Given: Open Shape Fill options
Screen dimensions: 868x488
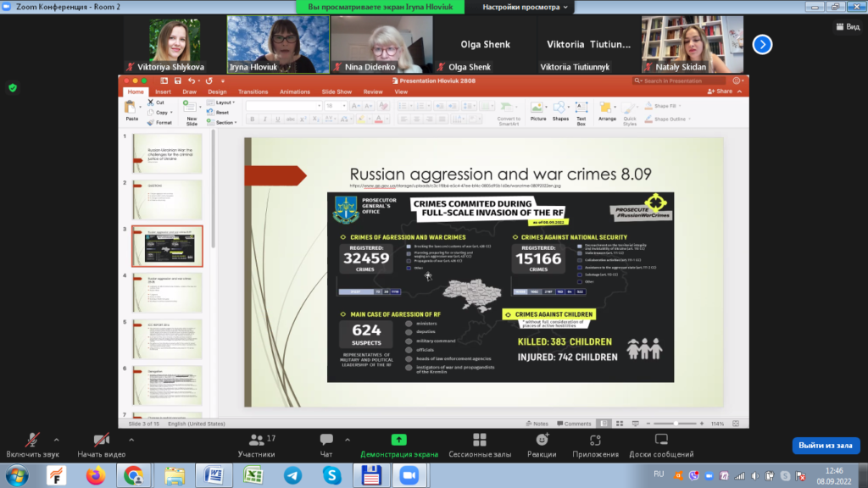Looking at the screenshot, I should tap(663, 106).
